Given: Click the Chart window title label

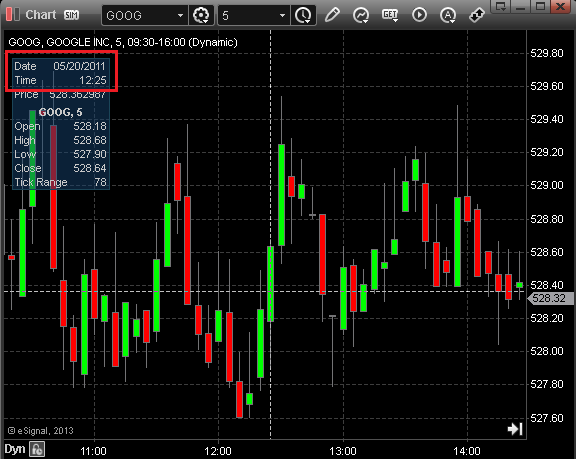Looking at the screenshot, I should (41, 15).
